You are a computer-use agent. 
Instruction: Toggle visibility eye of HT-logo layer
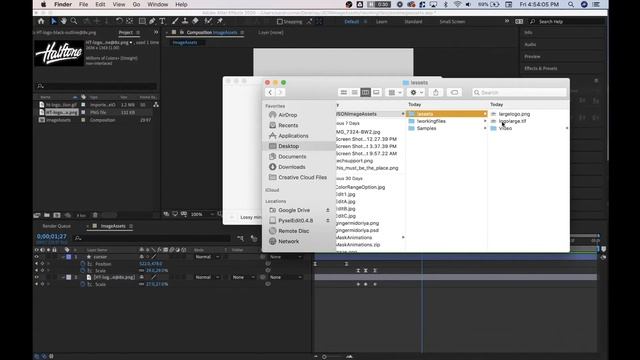(x=36, y=277)
